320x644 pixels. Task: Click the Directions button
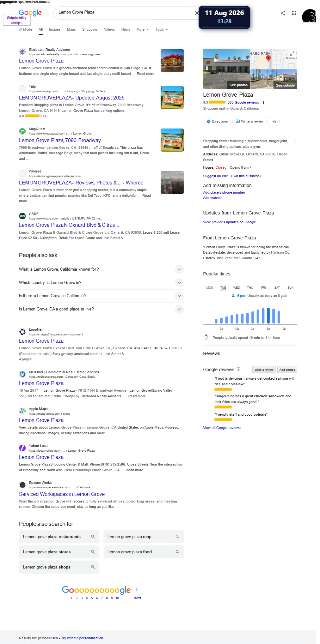(x=217, y=121)
